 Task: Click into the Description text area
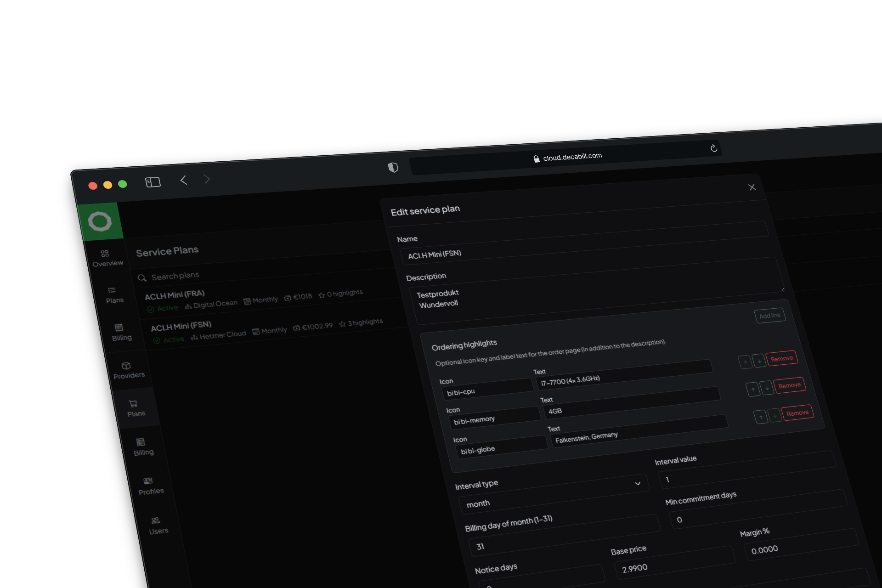(597, 290)
